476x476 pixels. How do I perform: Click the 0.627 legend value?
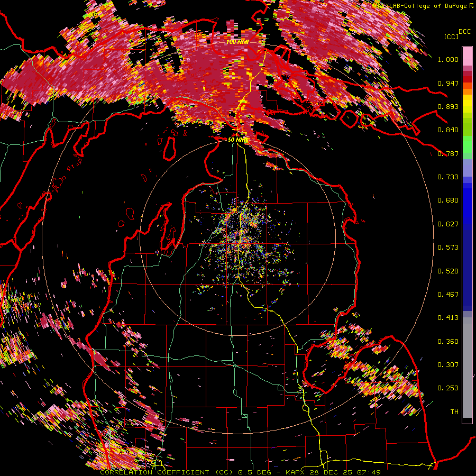[x=448, y=224]
